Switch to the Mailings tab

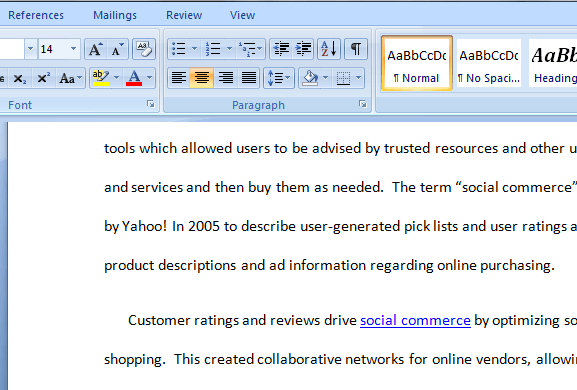coord(115,15)
